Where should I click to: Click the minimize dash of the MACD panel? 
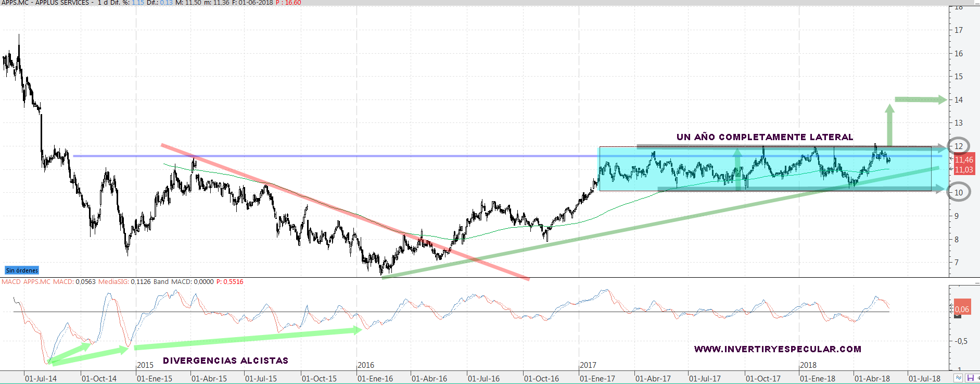click(976, 282)
